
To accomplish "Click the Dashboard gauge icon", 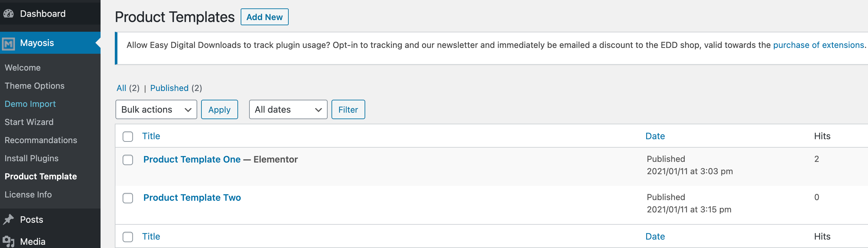I will tap(8, 14).
